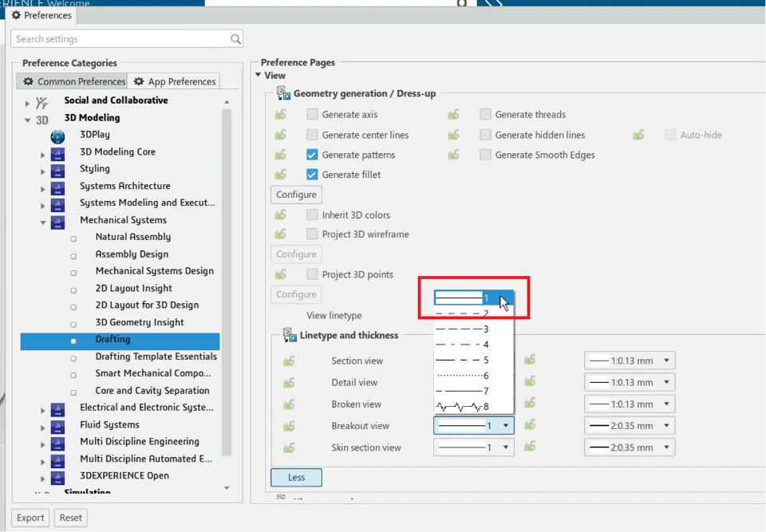
Task: Click the lock icon beside Generate patterns
Action: 280,155
